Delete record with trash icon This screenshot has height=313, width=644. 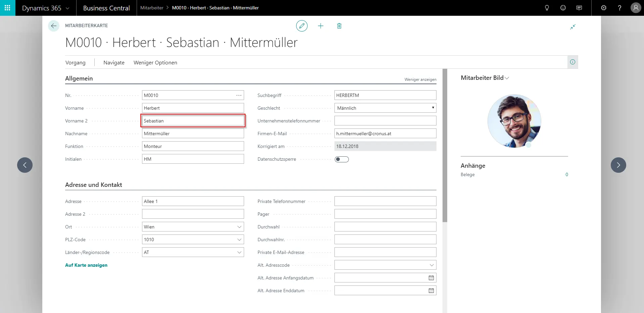tap(339, 26)
